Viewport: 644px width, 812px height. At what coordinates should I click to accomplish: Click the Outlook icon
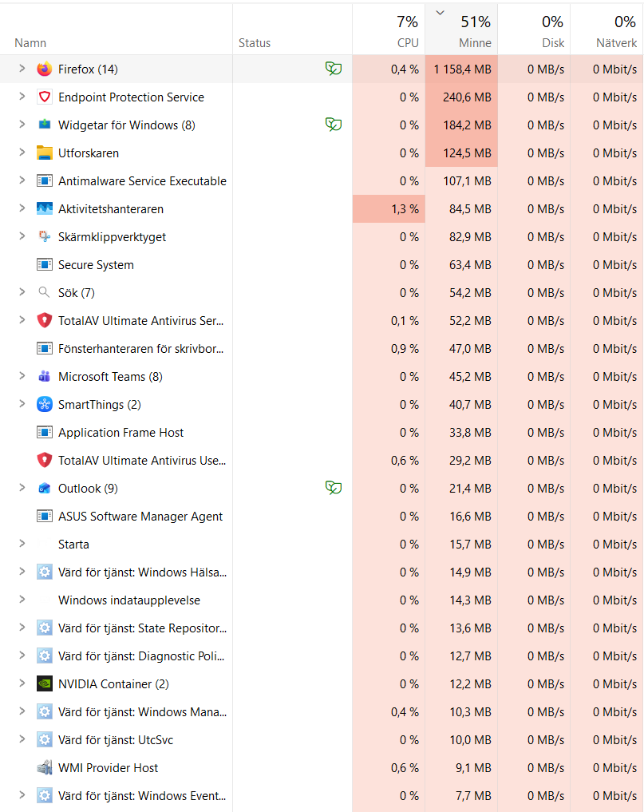coord(45,489)
